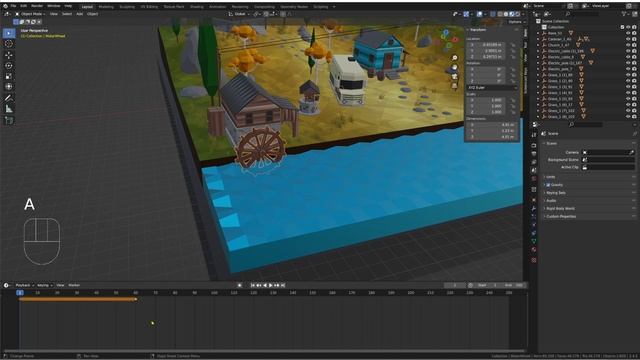This screenshot has height=360, width=640.
Task: Select the Annotate tool
Action: pyautogui.click(x=9, y=98)
